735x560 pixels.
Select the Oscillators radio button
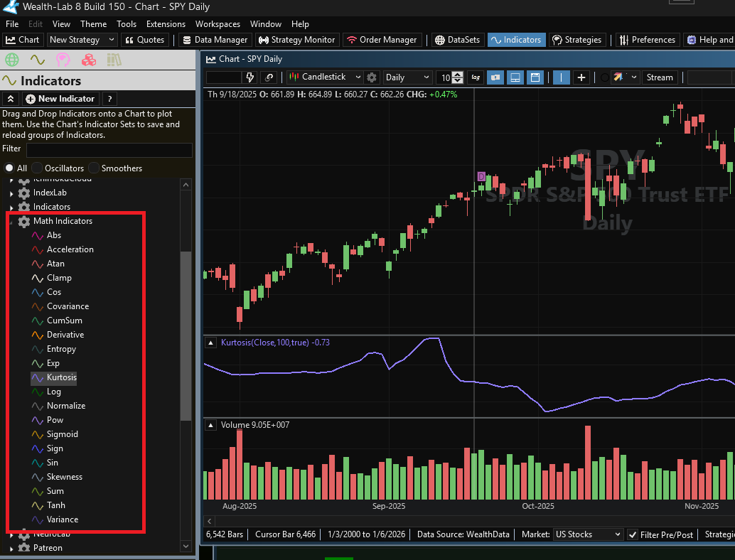pyautogui.click(x=37, y=168)
